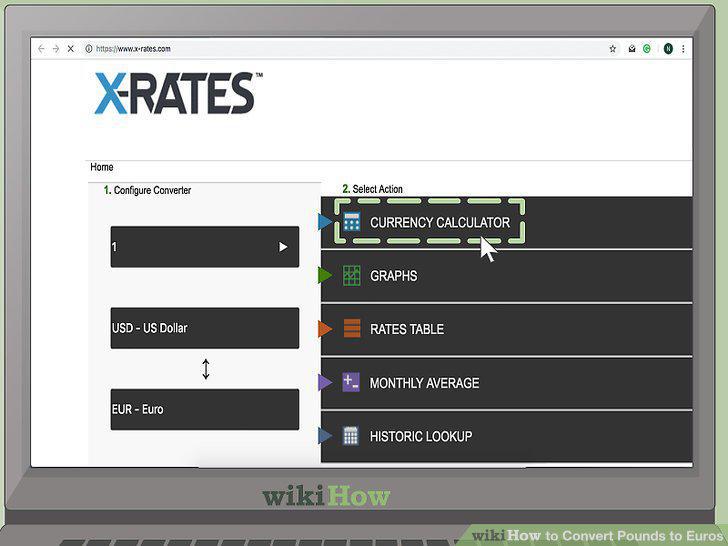This screenshot has height=546, width=728.
Task: Open the USD - US Dollar dropdown
Action: [x=205, y=328]
